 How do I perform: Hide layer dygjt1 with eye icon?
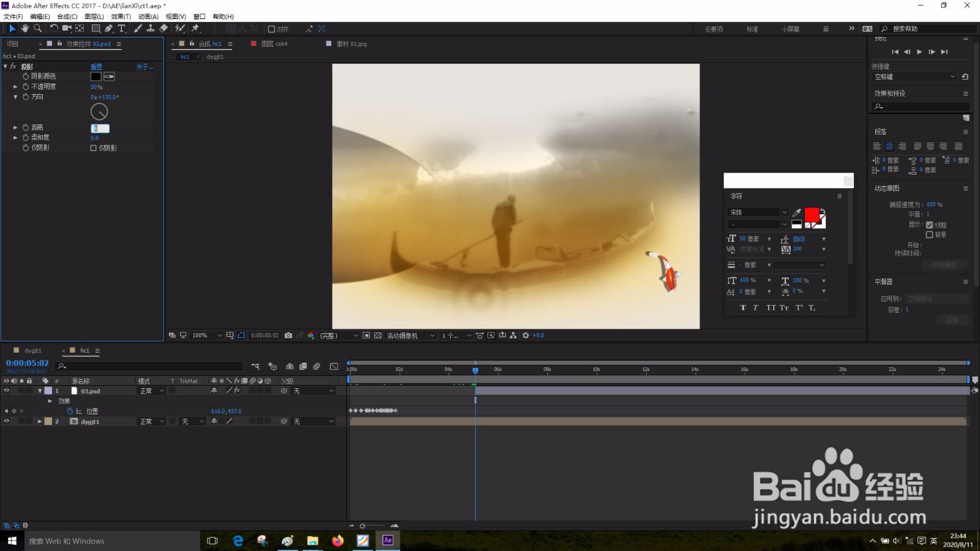click(7, 421)
